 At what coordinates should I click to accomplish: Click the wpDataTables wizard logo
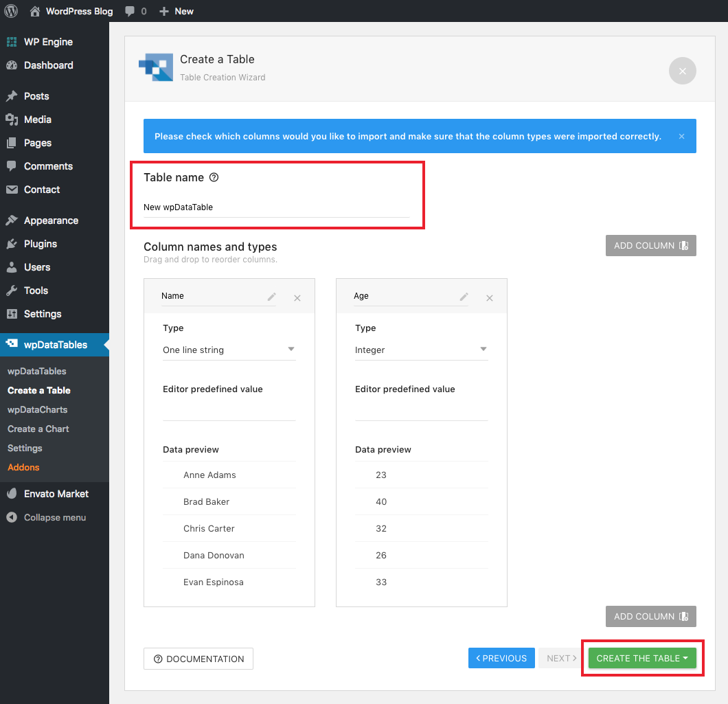156,67
